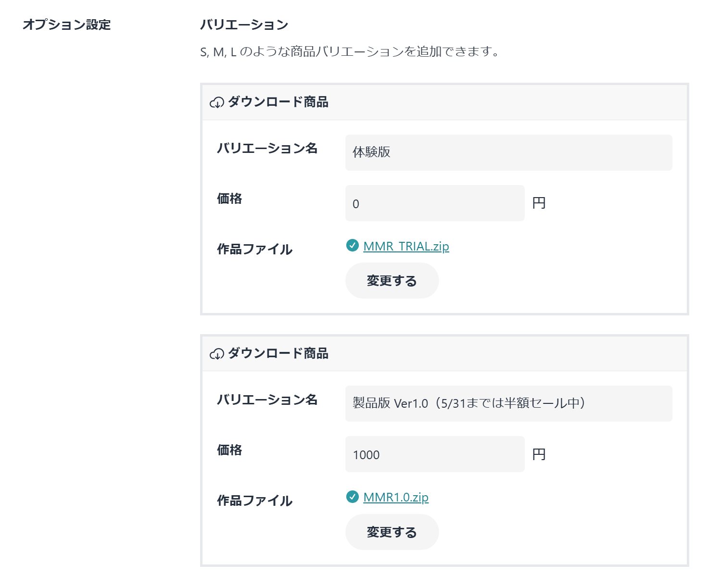Viewport: 708px width, 588px height.
Task: Click the cloud download icon in the first ダウンロード商品 header
Action: (x=216, y=102)
